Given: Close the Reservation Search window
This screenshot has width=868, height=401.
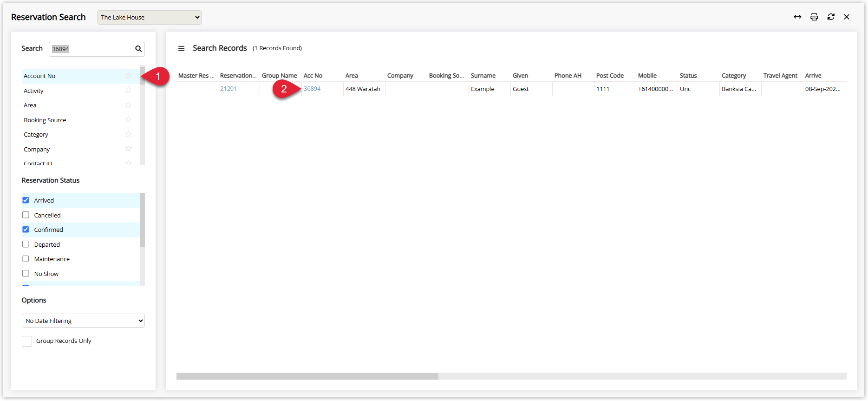Looking at the screenshot, I should pyautogui.click(x=847, y=17).
